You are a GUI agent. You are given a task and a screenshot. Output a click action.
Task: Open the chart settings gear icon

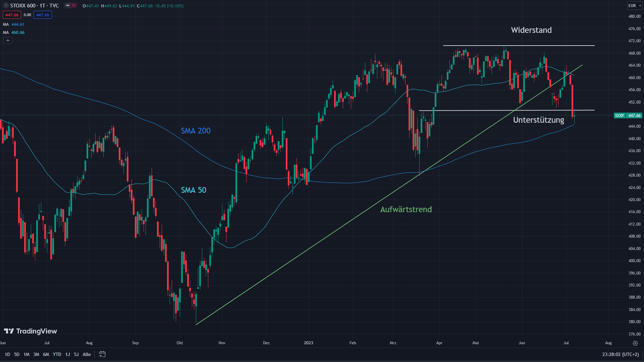(635, 343)
